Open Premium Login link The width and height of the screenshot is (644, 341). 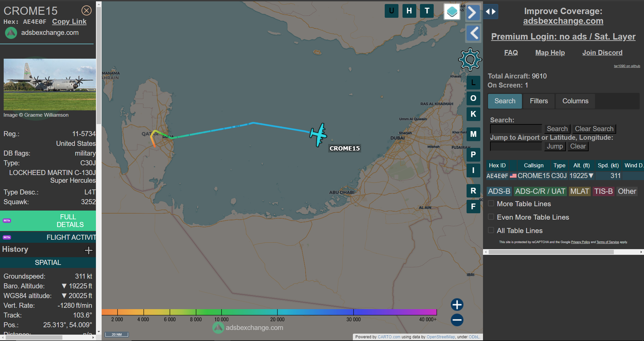pos(563,37)
